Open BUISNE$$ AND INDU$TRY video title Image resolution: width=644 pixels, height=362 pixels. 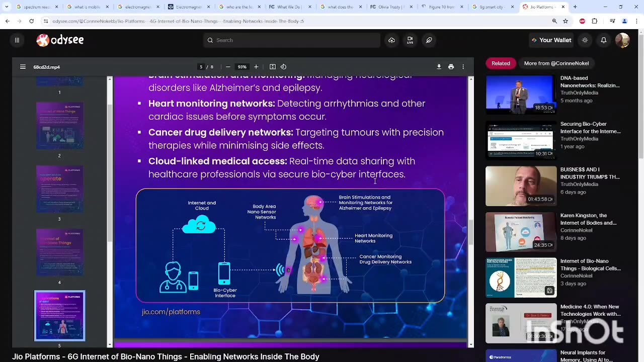[590, 173]
